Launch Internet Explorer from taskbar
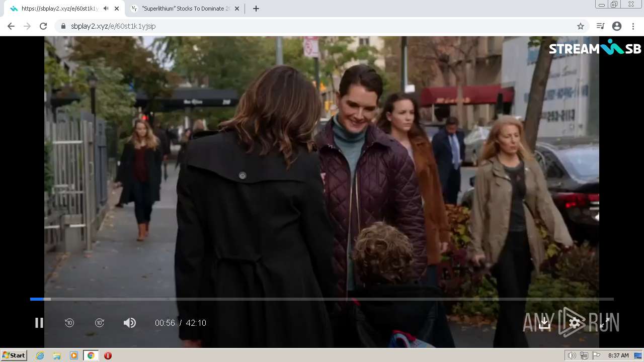This screenshot has width=644, height=362. (x=40, y=355)
